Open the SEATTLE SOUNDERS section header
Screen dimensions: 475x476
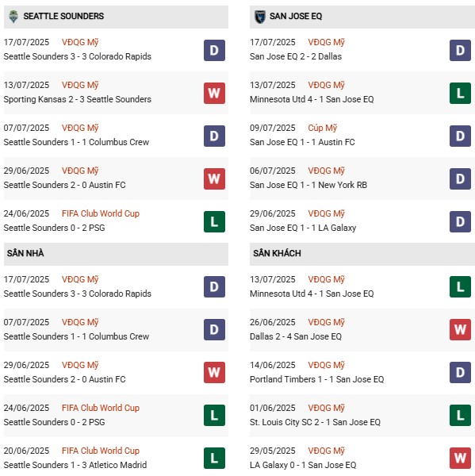tap(116, 17)
